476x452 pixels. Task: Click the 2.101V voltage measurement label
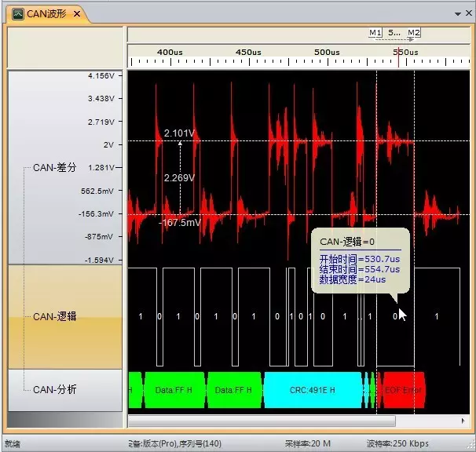point(178,133)
